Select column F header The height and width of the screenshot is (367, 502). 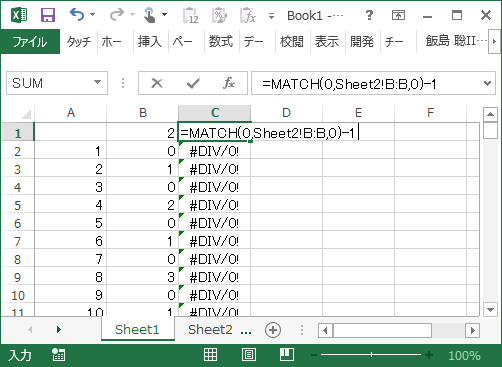[x=431, y=113]
